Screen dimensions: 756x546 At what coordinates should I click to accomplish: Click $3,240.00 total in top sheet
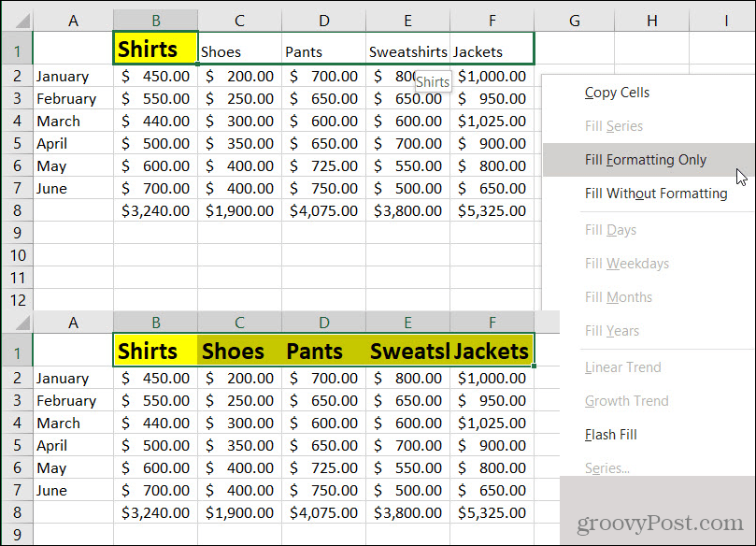(x=156, y=210)
